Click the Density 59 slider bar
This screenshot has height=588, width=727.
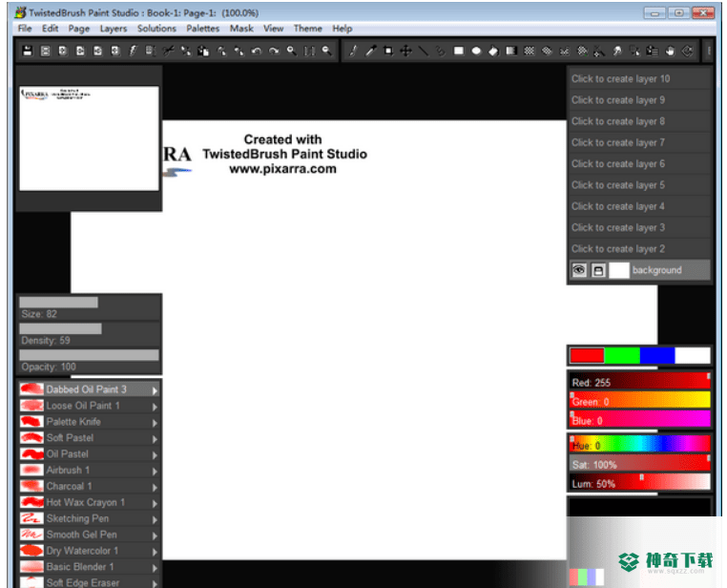click(x=89, y=328)
